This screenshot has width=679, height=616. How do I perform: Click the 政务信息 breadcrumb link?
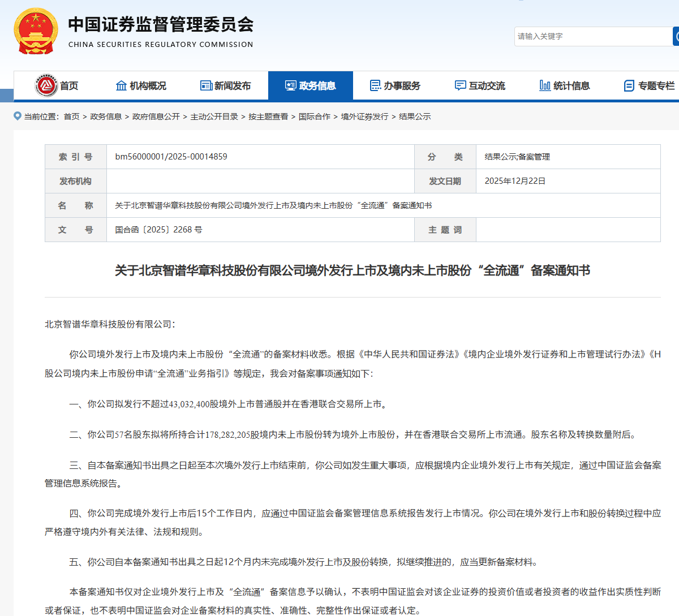(x=106, y=117)
